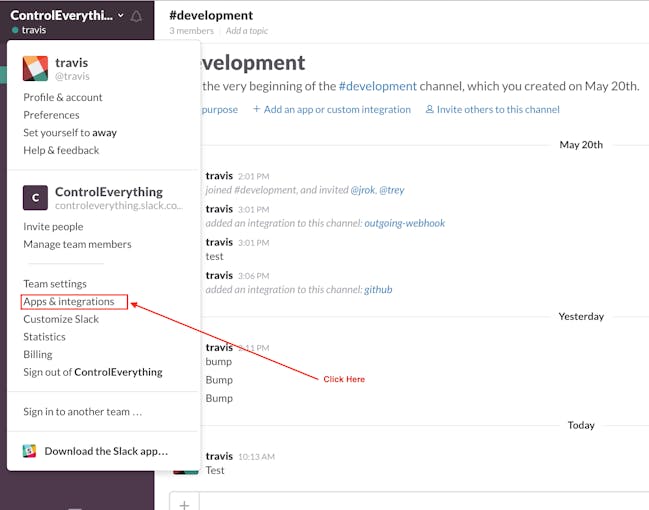The image size is (649, 510).
Task: Select Sign in to another team
Action: pos(83,412)
